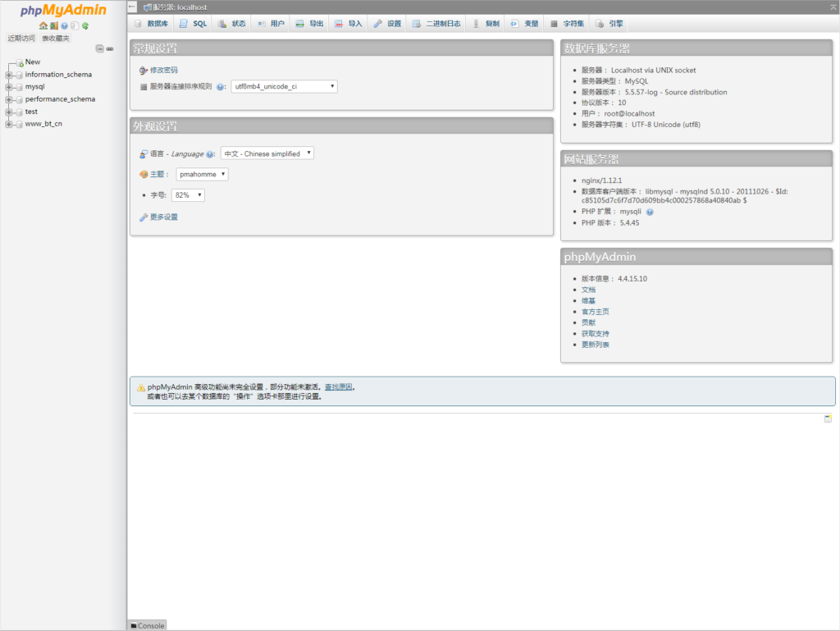Image resolution: width=840 pixels, height=631 pixels.
Task: Expand the information_schema database node
Action: coord(8,75)
